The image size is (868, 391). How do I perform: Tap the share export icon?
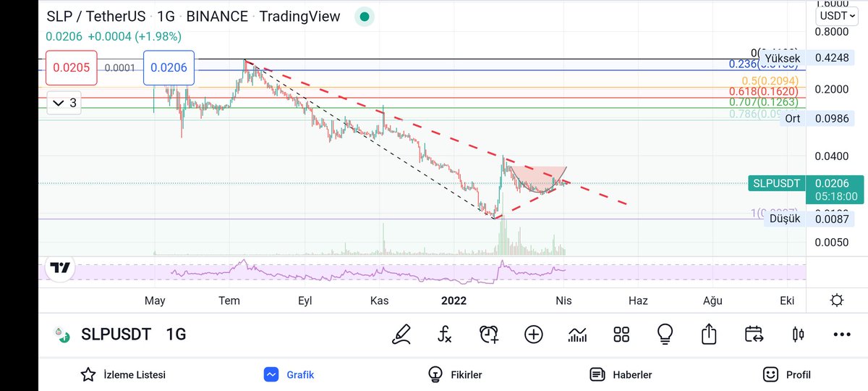click(709, 334)
